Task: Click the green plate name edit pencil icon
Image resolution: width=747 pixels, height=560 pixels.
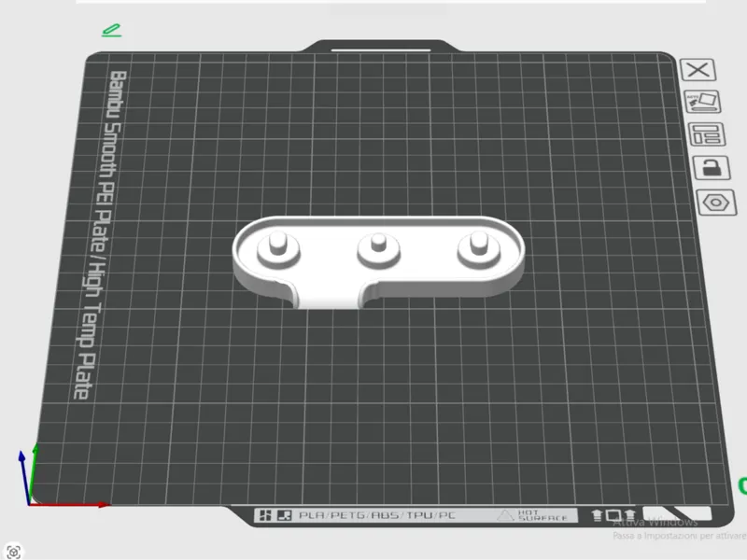Action: click(x=112, y=31)
